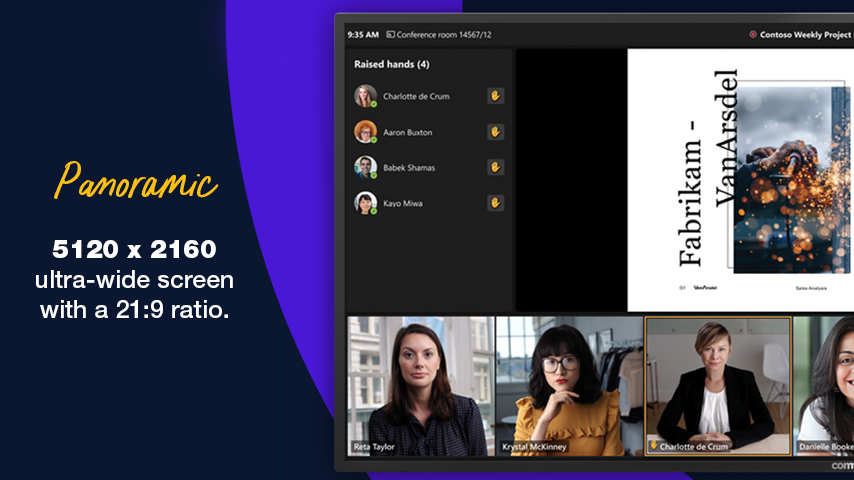Click hand icon on Charlotte's video label
The image size is (854, 480).
click(x=654, y=446)
